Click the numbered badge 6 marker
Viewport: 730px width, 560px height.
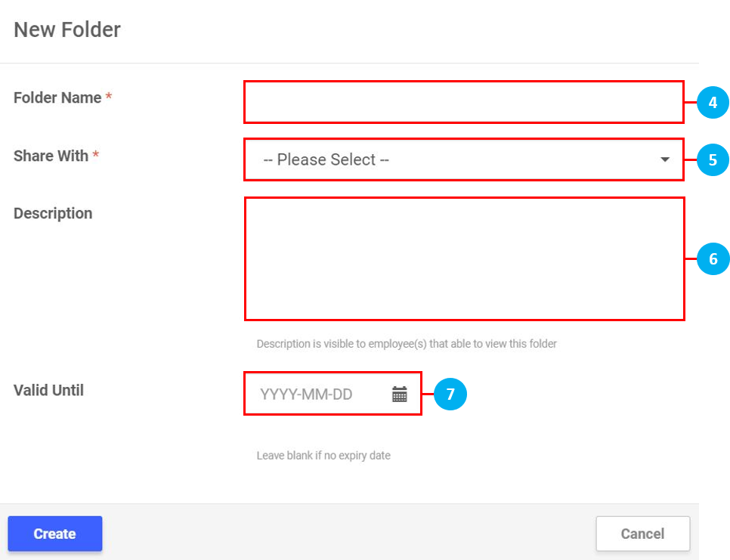coord(713,258)
